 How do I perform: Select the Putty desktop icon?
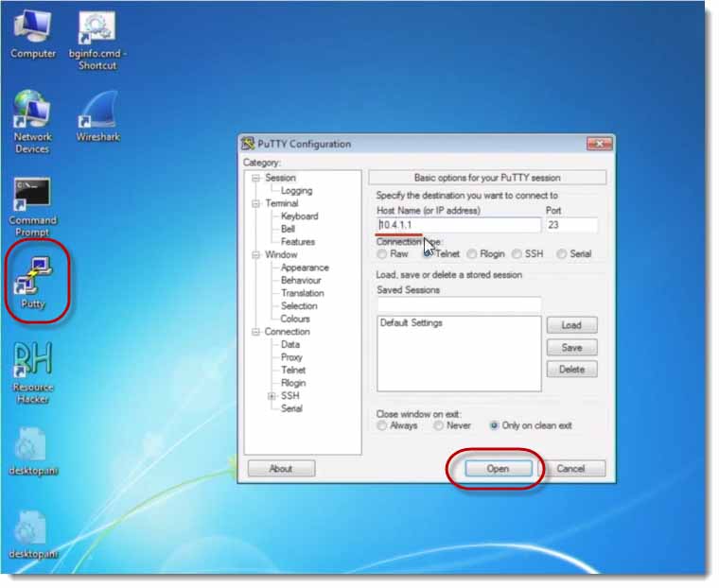click(33, 282)
